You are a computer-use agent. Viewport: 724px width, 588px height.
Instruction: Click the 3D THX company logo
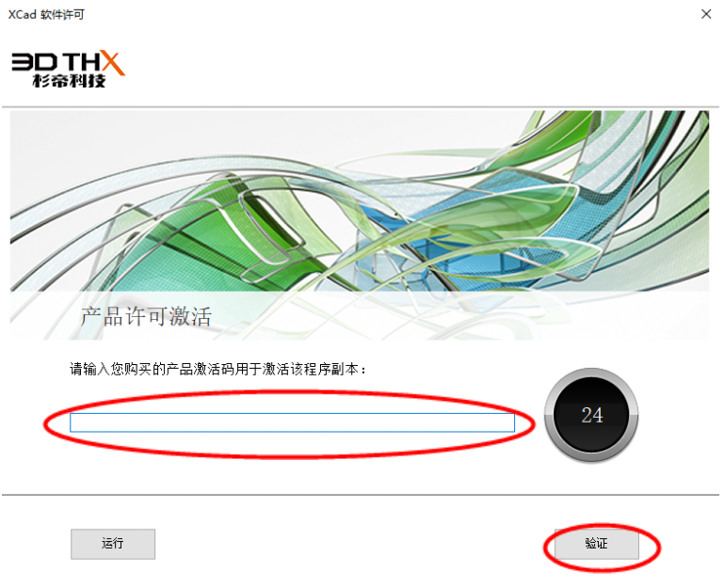69,70
